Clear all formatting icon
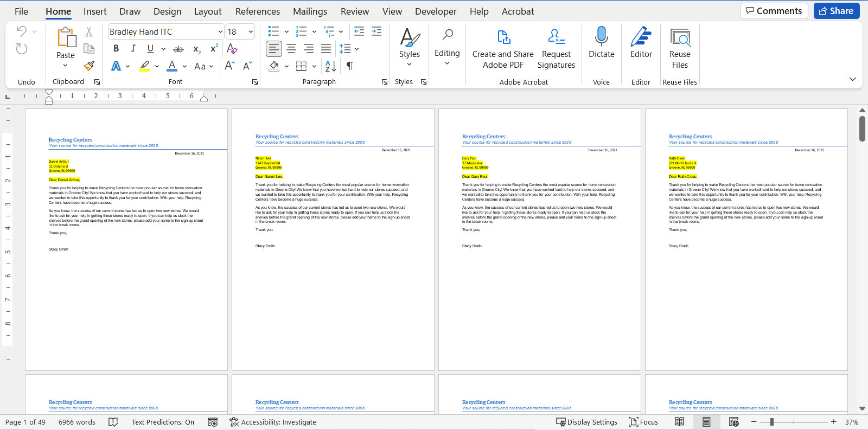 (x=232, y=49)
